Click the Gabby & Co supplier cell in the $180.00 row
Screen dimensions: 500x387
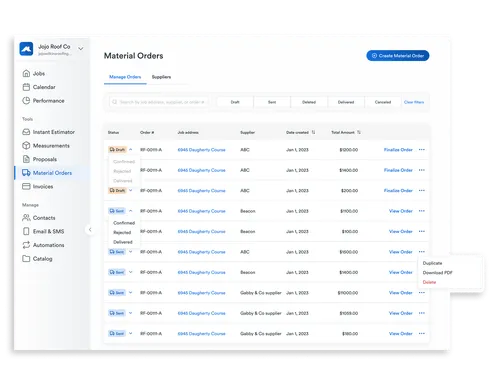(261, 333)
